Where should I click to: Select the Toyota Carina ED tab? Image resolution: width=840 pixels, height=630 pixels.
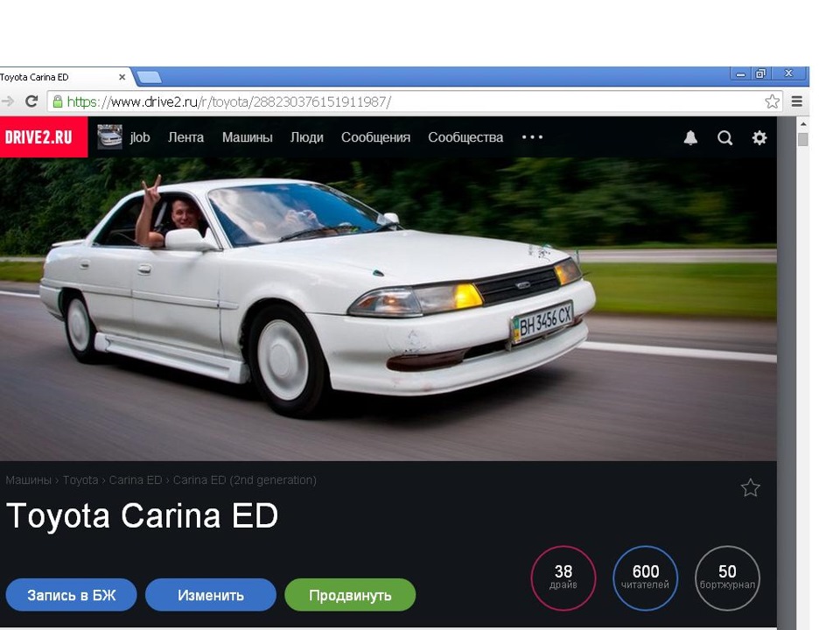[61, 77]
